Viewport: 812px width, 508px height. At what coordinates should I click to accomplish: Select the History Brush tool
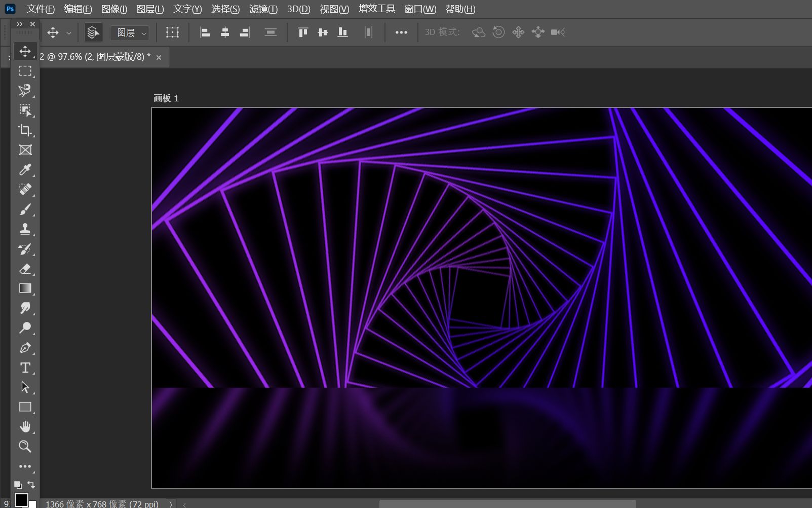pos(25,249)
